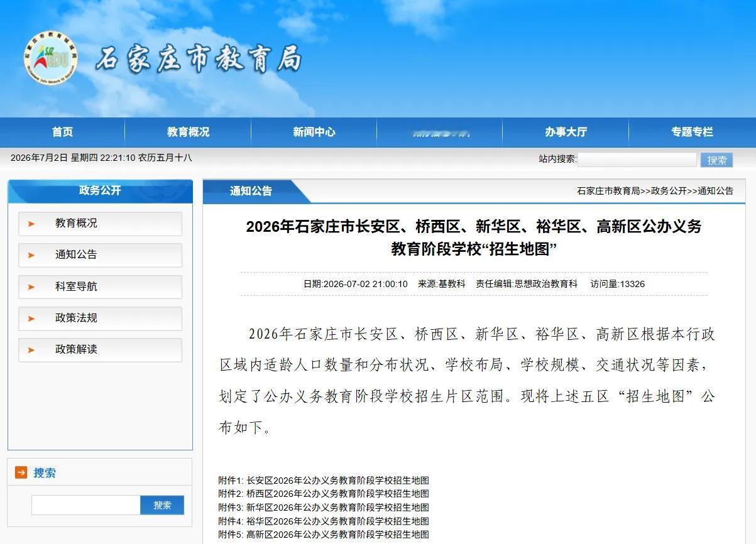Click the 责任编辑:思想政治教育科 text
Viewport: 756px width, 544px height.
pyautogui.click(x=527, y=284)
